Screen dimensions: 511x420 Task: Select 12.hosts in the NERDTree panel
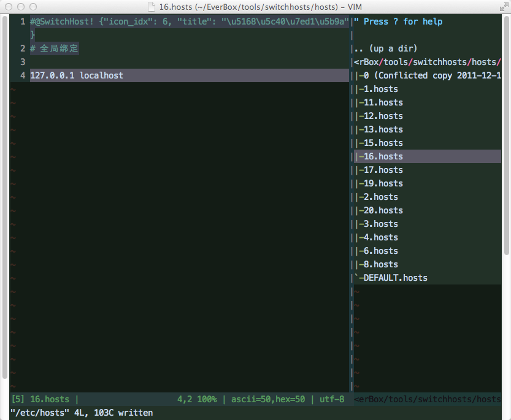(x=383, y=116)
